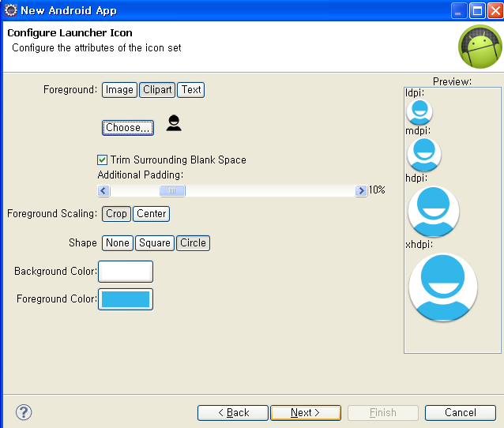Viewport: 504px width, 428px height.
Task: Set foreground scaling to Crop
Action: pyautogui.click(x=116, y=214)
